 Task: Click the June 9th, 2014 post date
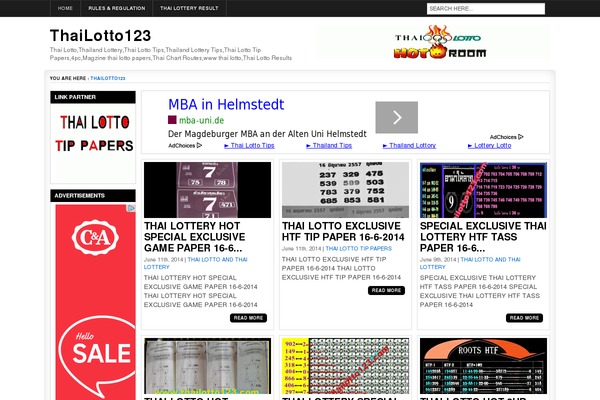tap(438, 260)
